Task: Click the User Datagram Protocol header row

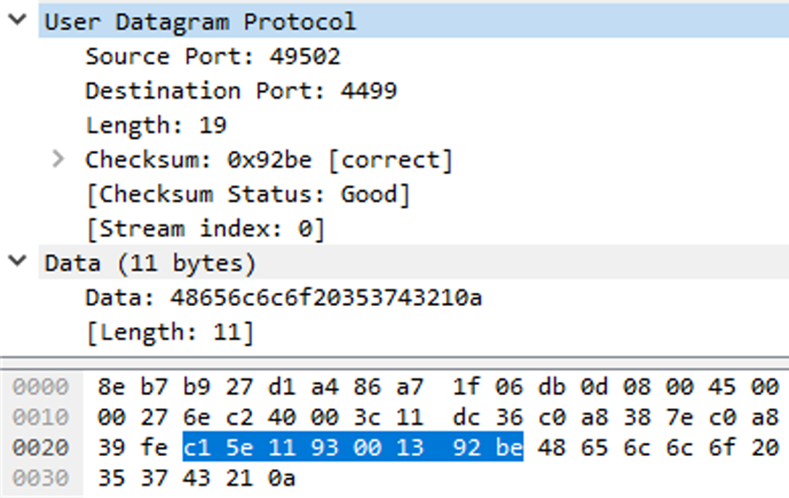Action: click(414, 21)
